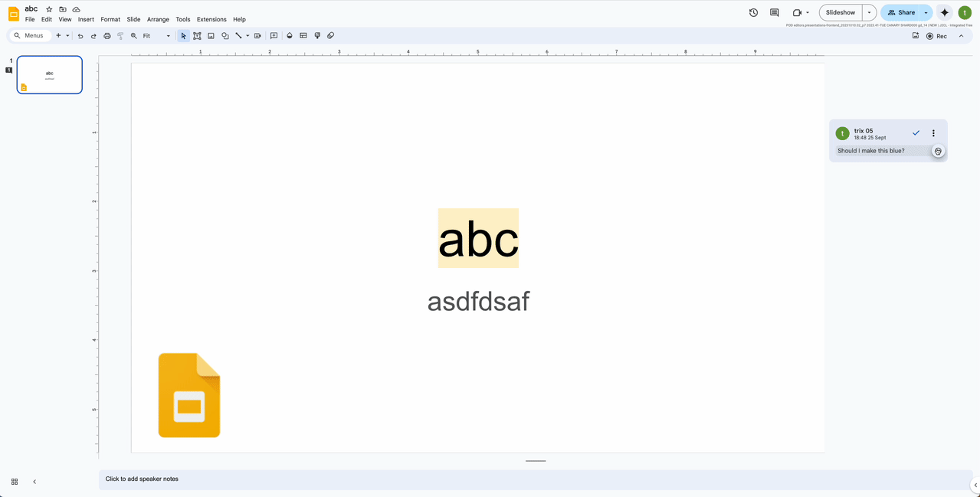Image resolution: width=980 pixels, height=497 pixels.
Task: Select the shape insertion tool
Action: 225,35
